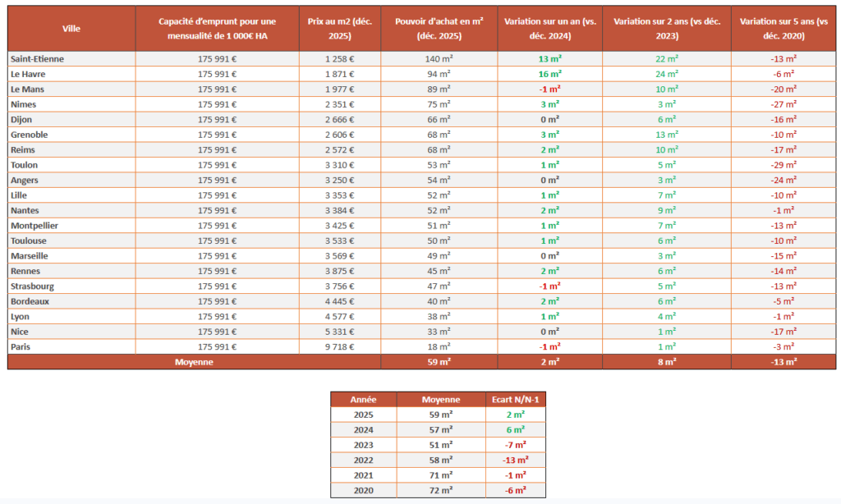Select the Pouvoir d'achat en m² header
The image size is (841, 504).
tap(439, 29)
